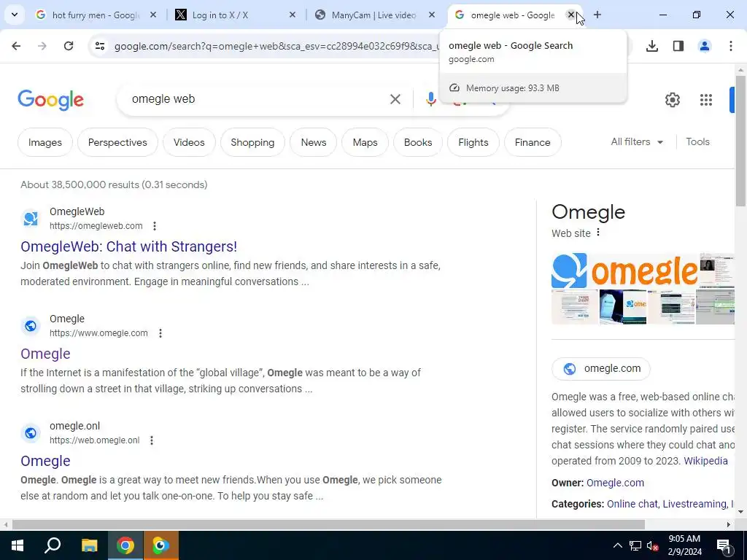Click inside the Google search box

258,99
